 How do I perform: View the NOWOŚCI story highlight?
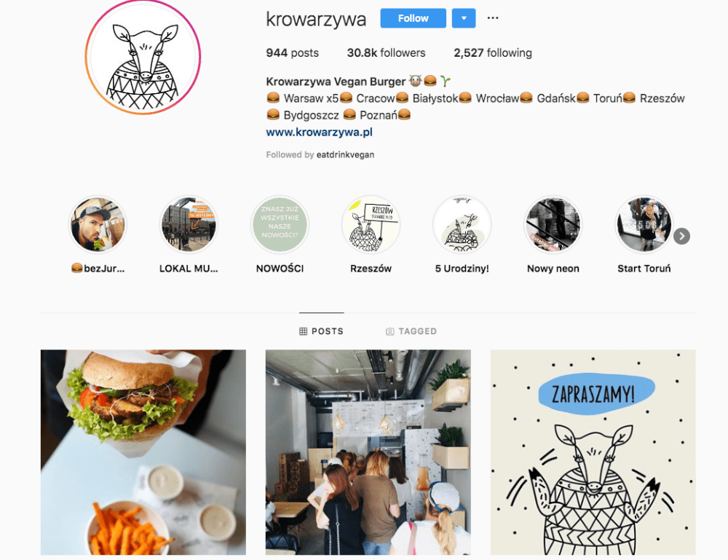point(280,224)
